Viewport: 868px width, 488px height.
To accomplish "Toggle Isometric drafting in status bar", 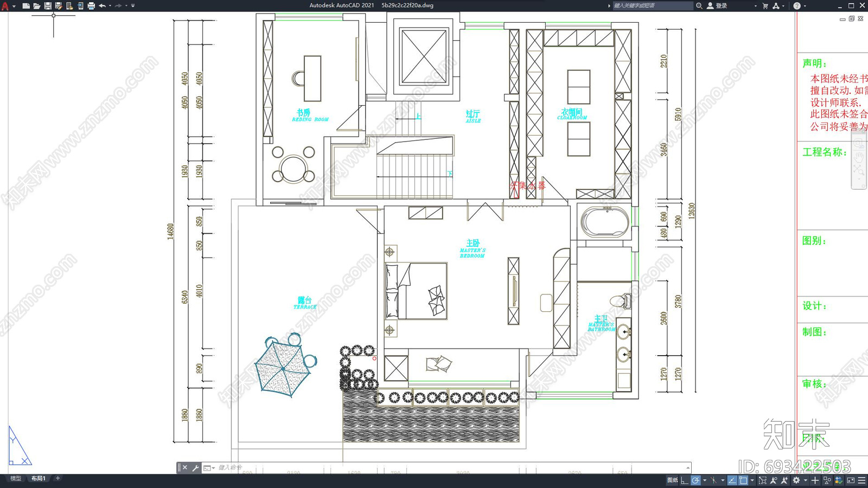I will (x=714, y=480).
